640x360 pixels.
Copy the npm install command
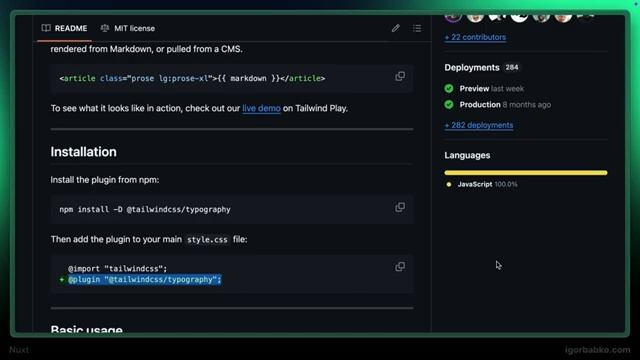400,207
